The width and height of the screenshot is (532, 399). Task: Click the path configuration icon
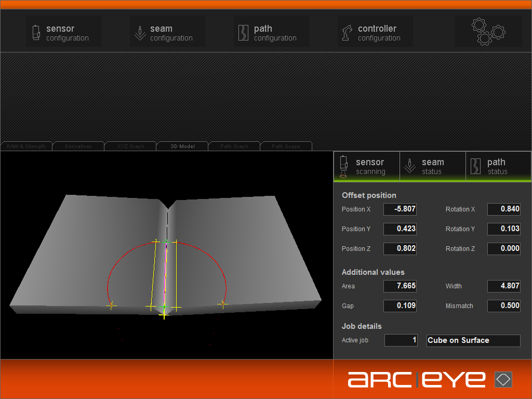(x=244, y=33)
